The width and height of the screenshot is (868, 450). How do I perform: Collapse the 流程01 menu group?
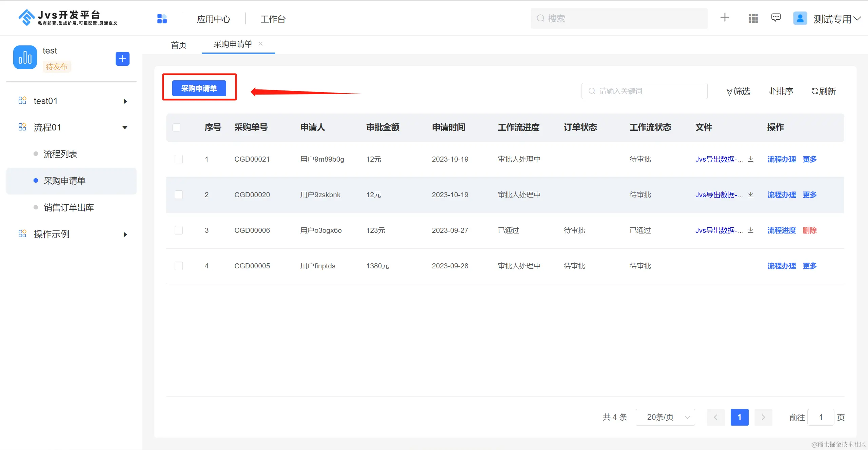[x=125, y=128]
